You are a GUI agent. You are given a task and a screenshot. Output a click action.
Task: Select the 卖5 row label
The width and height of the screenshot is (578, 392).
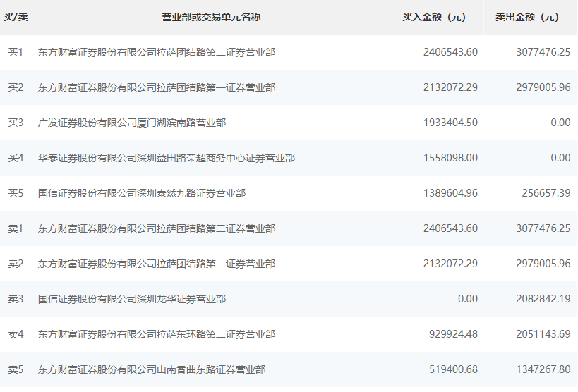pyautogui.click(x=16, y=369)
